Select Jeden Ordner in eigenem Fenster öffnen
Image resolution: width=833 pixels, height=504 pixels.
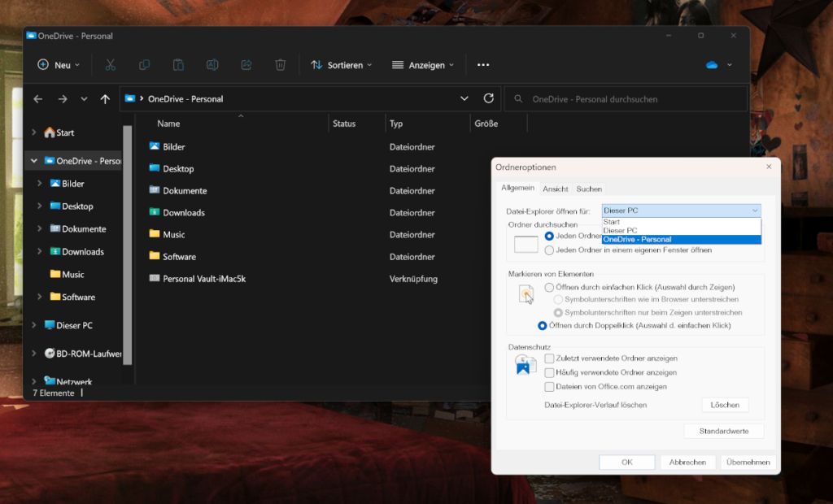pyautogui.click(x=549, y=250)
